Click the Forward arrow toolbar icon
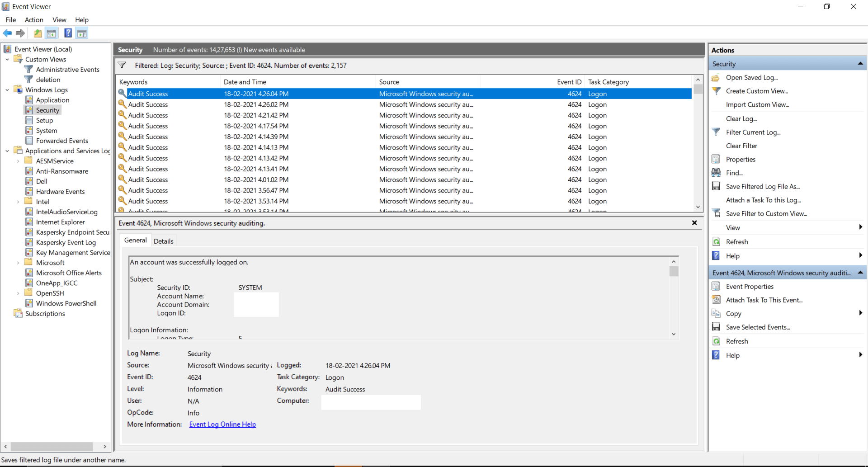Screen dimensions: 868x467 [20, 33]
